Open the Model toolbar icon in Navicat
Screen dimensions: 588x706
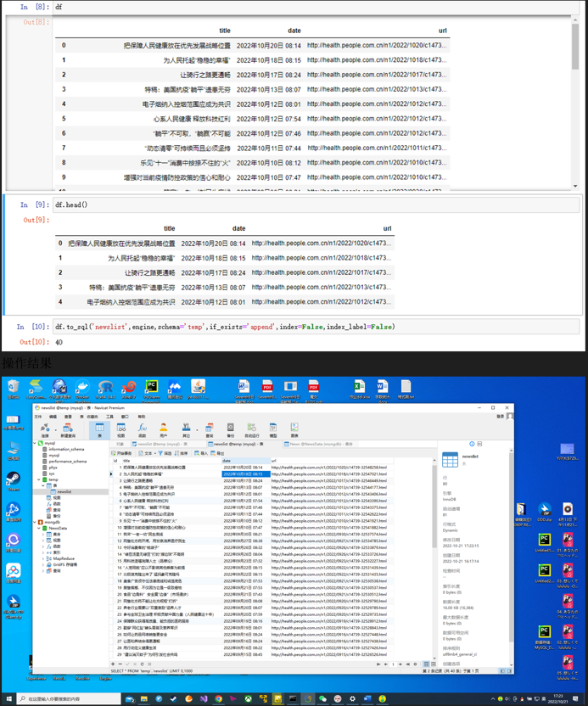[x=273, y=429]
